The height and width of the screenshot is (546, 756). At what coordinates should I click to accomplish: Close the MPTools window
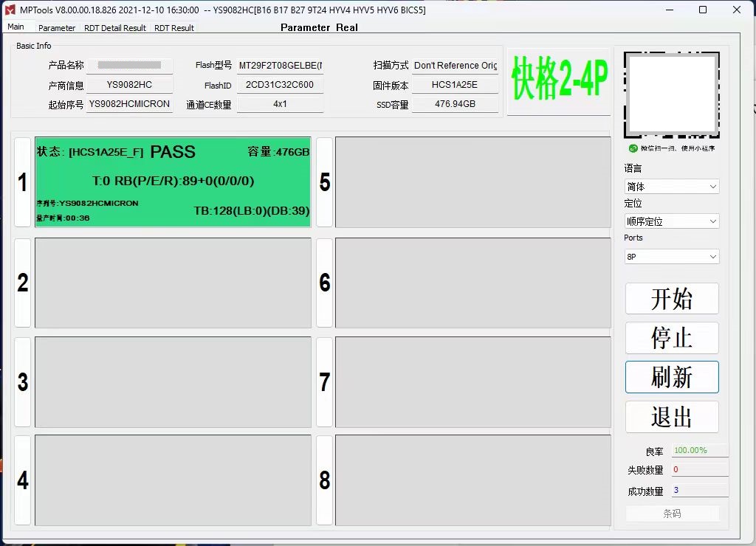[x=737, y=10]
